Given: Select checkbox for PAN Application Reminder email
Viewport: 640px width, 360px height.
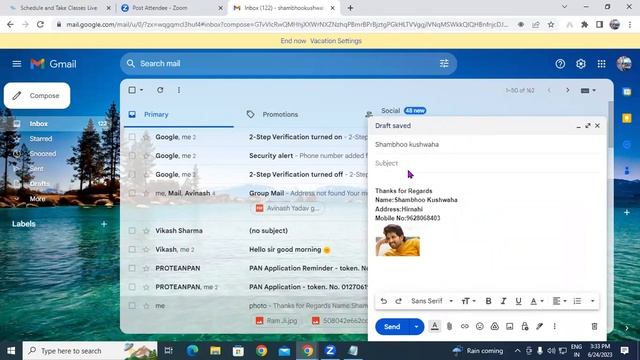Looking at the screenshot, I should coord(132,268).
